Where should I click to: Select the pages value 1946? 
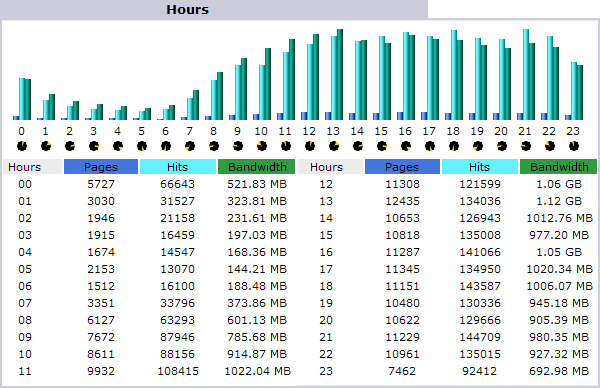pyautogui.click(x=101, y=218)
